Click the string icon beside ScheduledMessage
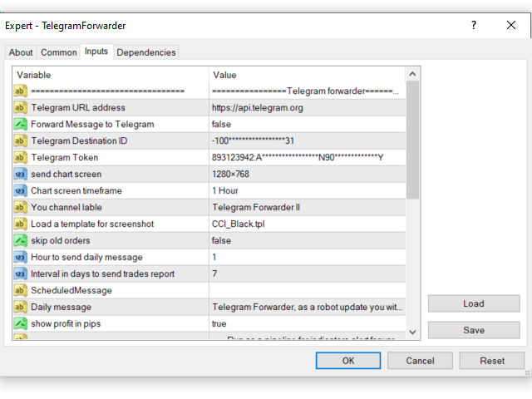The width and height of the screenshot is (532, 399). point(20,291)
